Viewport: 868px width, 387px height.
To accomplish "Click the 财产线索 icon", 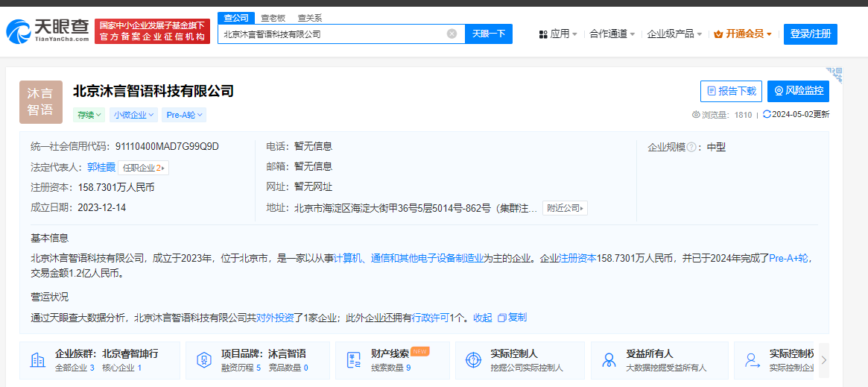I will tap(353, 360).
